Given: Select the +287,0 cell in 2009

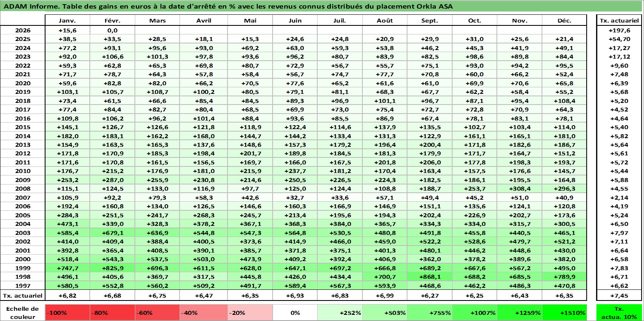Looking at the screenshot, I should point(112,180).
